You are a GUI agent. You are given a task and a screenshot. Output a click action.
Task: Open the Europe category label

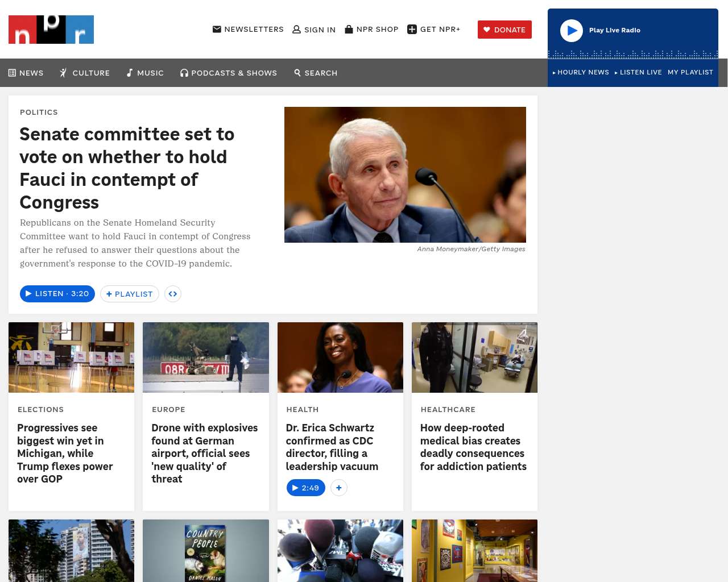pyautogui.click(x=168, y=409)
